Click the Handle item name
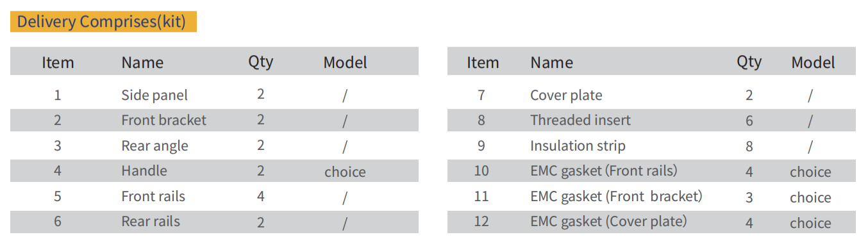Screen dimensions: 868x246 pos(144,171)
